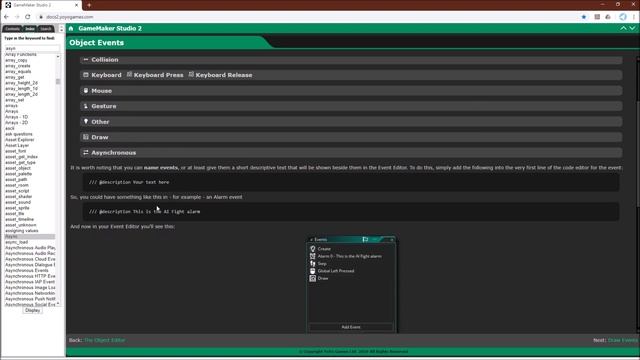Click the Other event icon
Screen dimensions: 640x360
pos(86,121)
